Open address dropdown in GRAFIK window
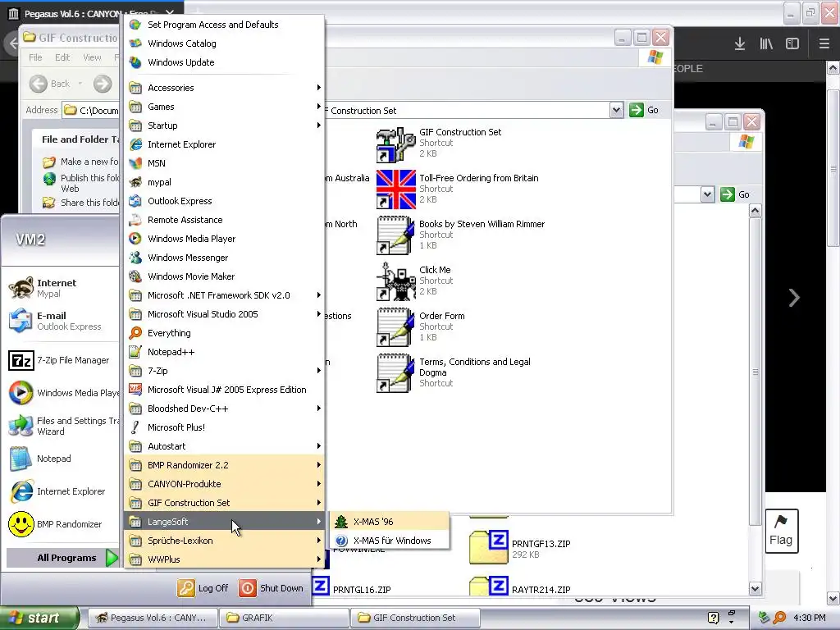This screenshot has width=840, height=630. [707, 194]
